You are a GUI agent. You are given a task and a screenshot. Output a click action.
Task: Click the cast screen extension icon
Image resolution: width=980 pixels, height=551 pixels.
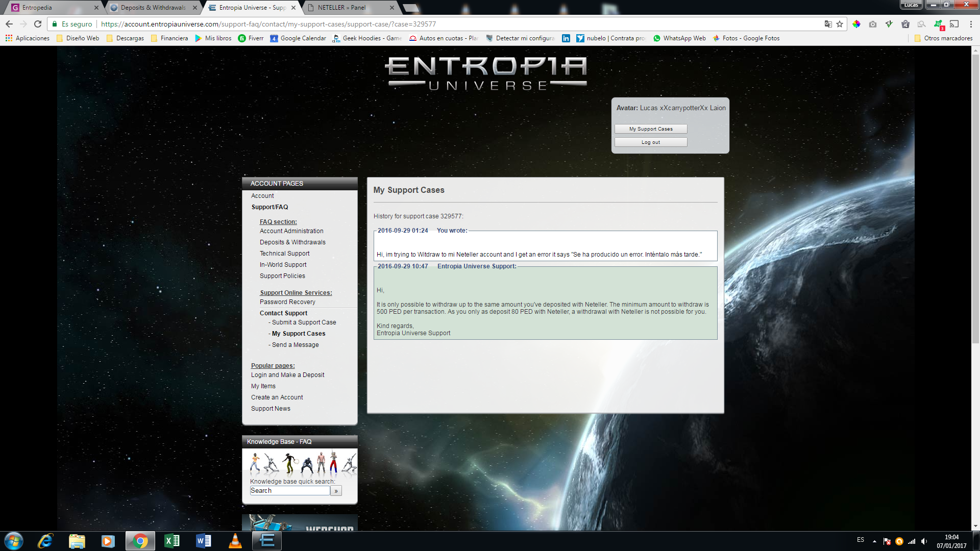954,24
